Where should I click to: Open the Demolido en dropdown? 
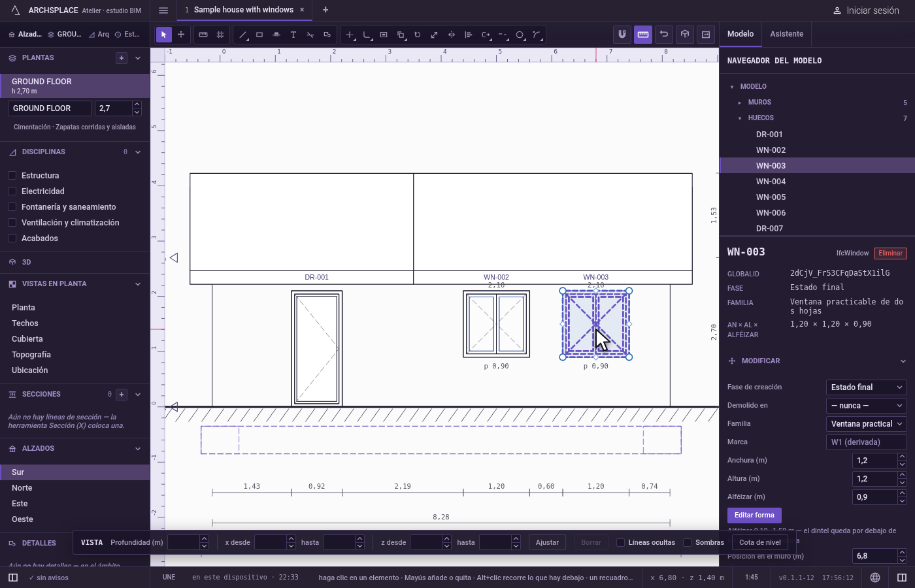[867, 406]
